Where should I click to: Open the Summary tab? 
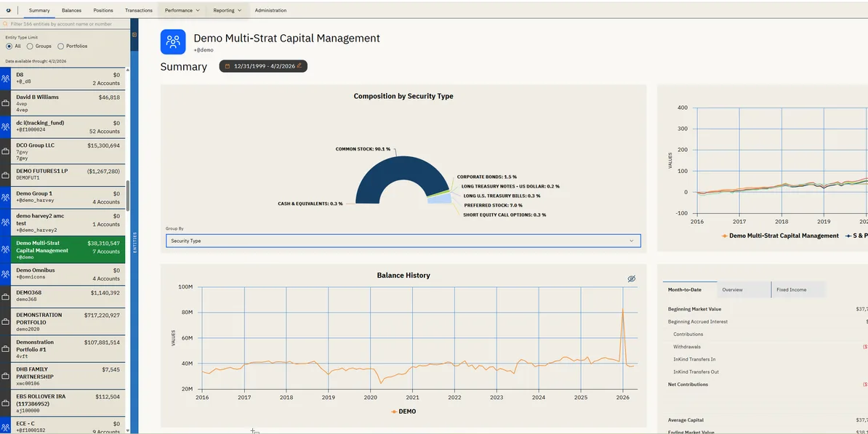coord(39,10)
